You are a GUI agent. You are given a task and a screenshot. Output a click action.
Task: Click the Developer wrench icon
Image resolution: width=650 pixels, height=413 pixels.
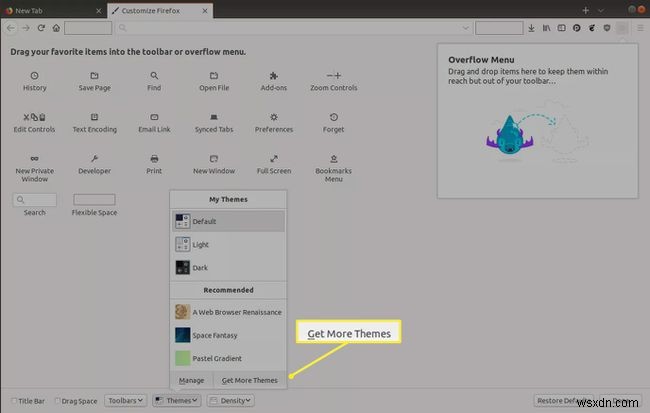click(x=95, y=158)
